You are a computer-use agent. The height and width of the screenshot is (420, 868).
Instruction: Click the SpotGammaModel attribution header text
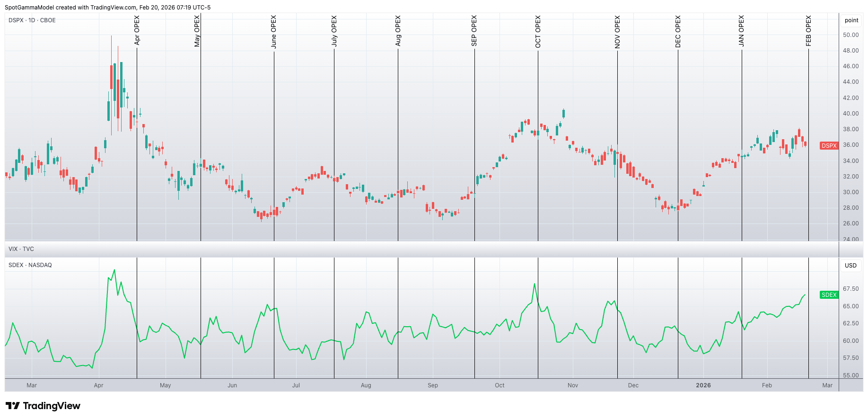tap(108, 8)
